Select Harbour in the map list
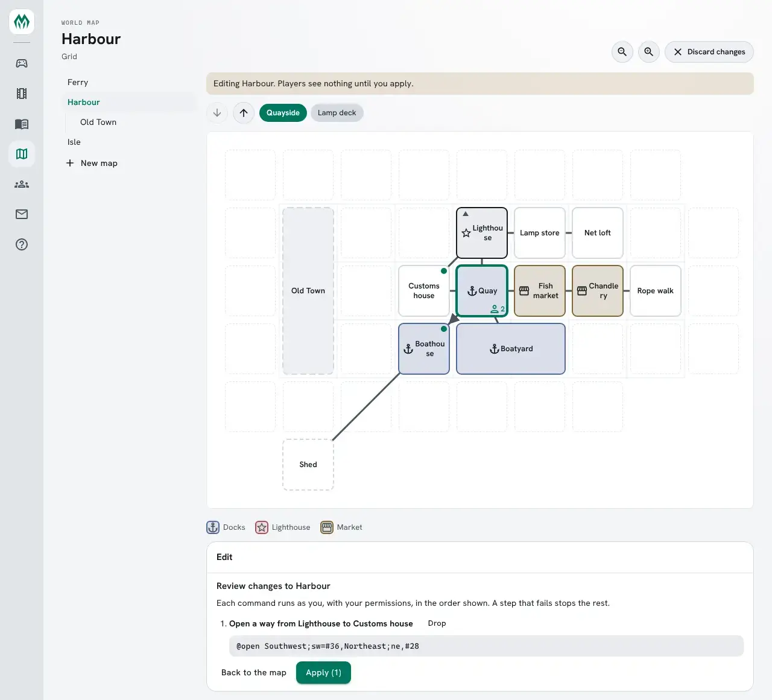This screenshot has height=700, width=772. [x=129, y=102]
